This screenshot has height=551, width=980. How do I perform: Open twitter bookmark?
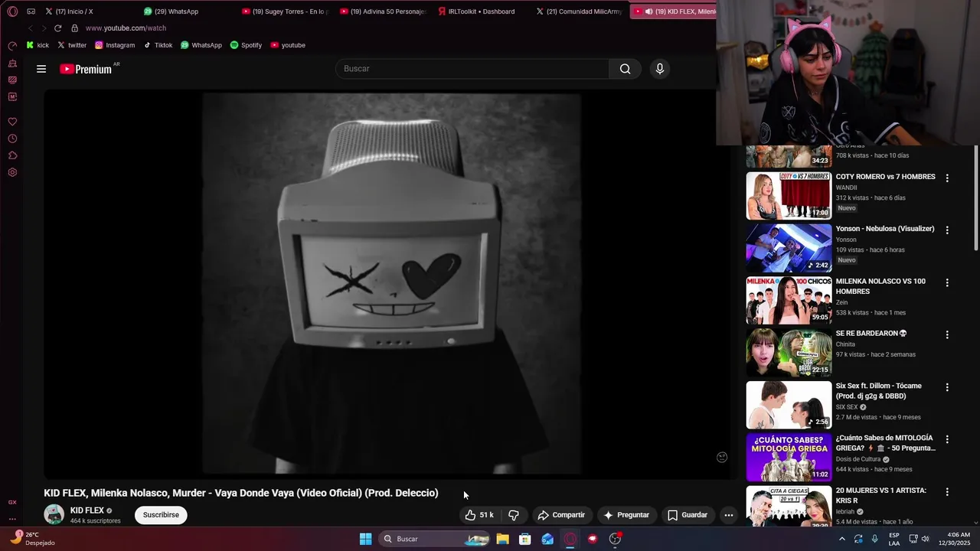pos(72,45)
